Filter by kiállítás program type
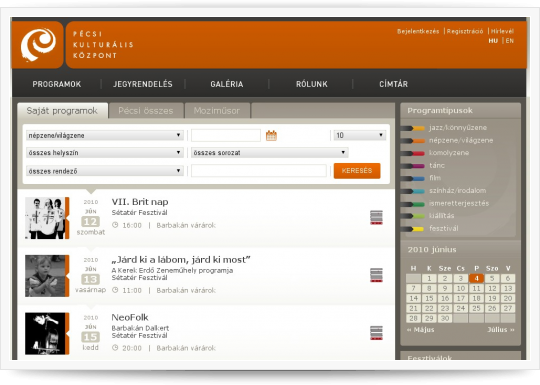This screenshot has width=540, height=385. 442,216
